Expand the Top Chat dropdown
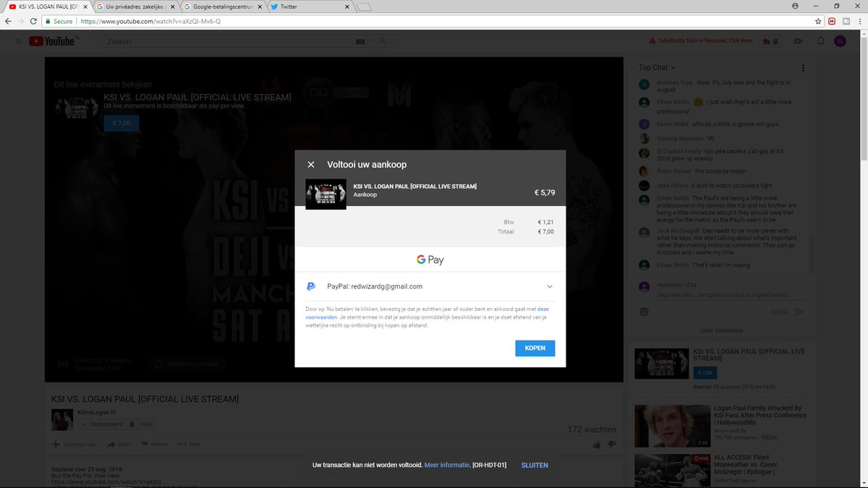868x488 pixels. [x=657, y=67]
